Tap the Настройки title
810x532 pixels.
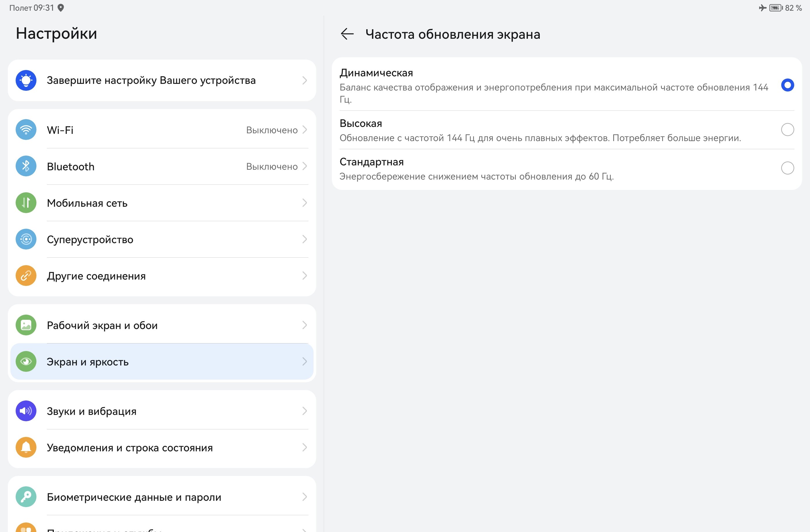point(56,33)
